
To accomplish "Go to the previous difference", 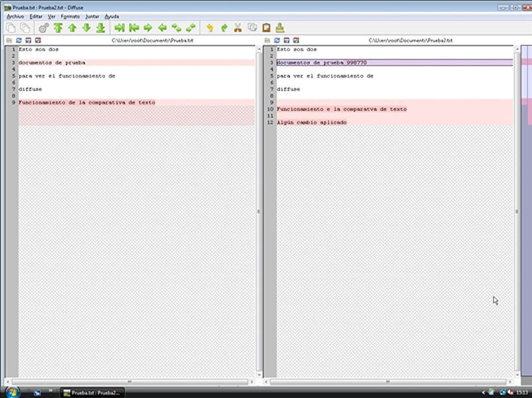I will (72, 28).
